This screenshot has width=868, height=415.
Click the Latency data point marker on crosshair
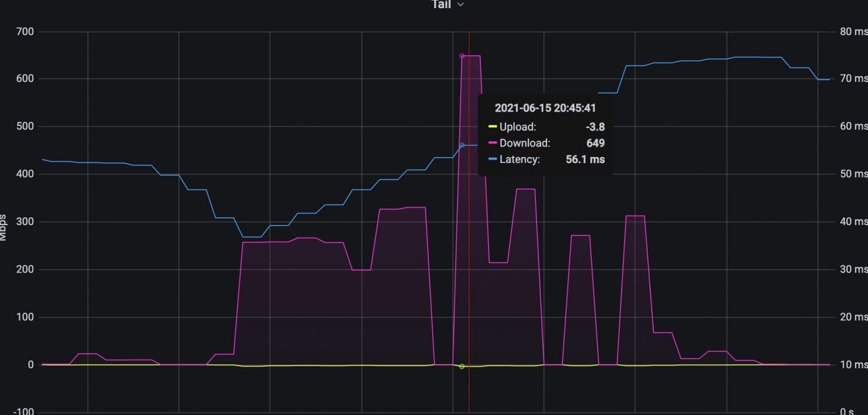pyautogui.click(x=462, y=145)
